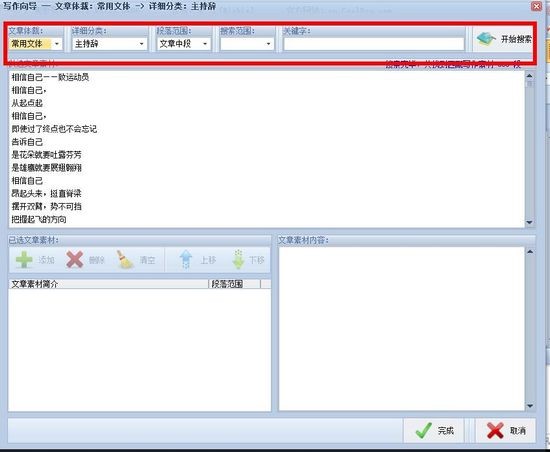550x452 pixels.
Task: Click the red X 取消 icon
Action: point(495,430)
